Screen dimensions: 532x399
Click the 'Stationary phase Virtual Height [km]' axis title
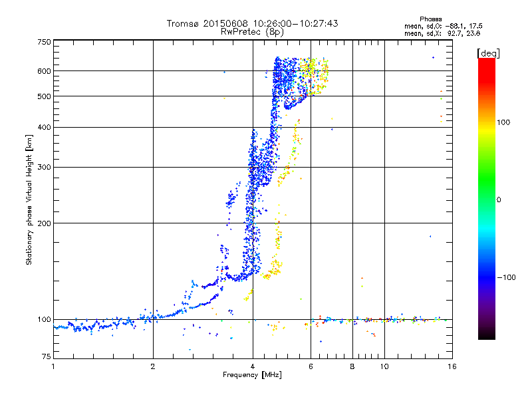pos(29,199)
